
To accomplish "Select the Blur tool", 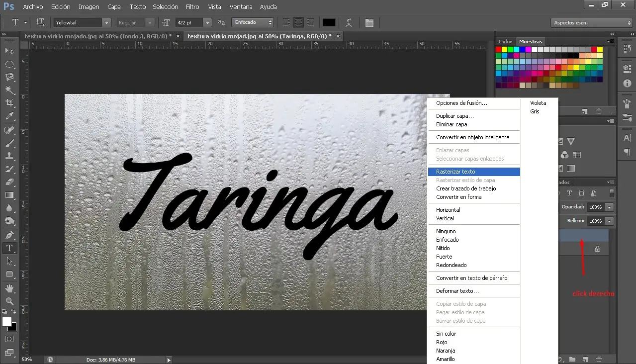I will click(9, 208).
